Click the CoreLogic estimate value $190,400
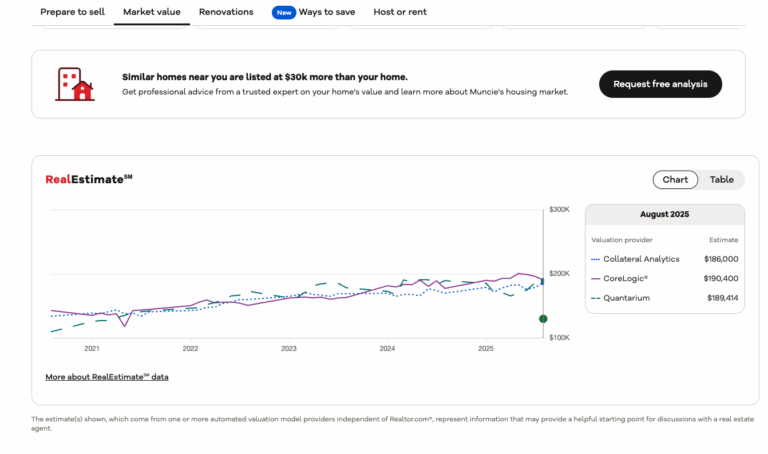 [x=720, y=279]
